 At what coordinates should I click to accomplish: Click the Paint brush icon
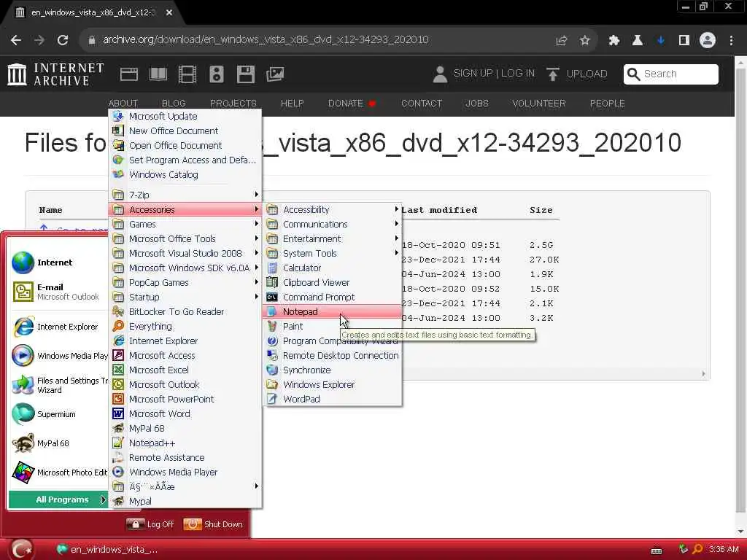(x=272, y=326)
